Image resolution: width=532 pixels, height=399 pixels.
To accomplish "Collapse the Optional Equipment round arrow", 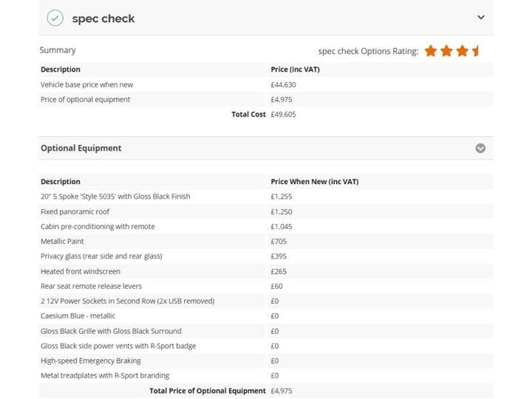I will click(480, 149).
